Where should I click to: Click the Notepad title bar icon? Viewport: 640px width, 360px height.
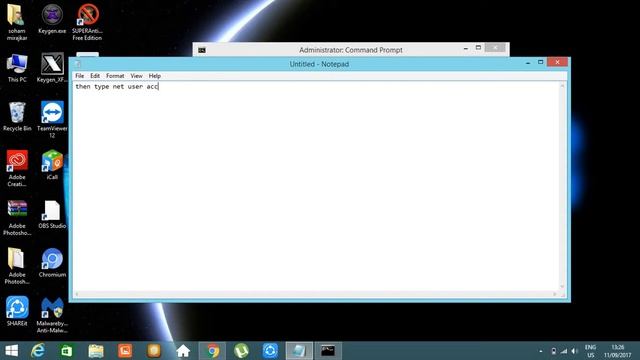coord(78,64)
